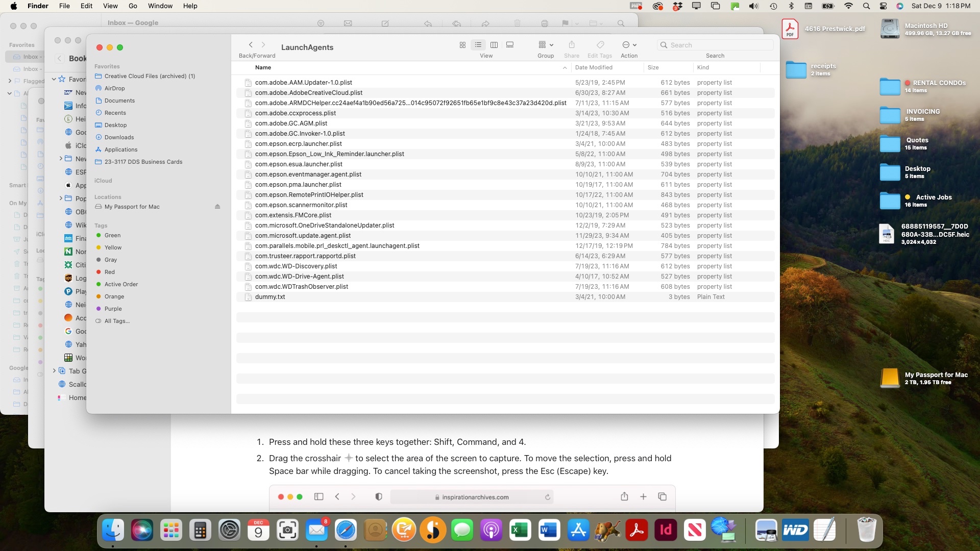The height and width of the screenshot is (551, 980).
Task: Open Adobe Acrobat from the Dock
Action: (636, 531)
